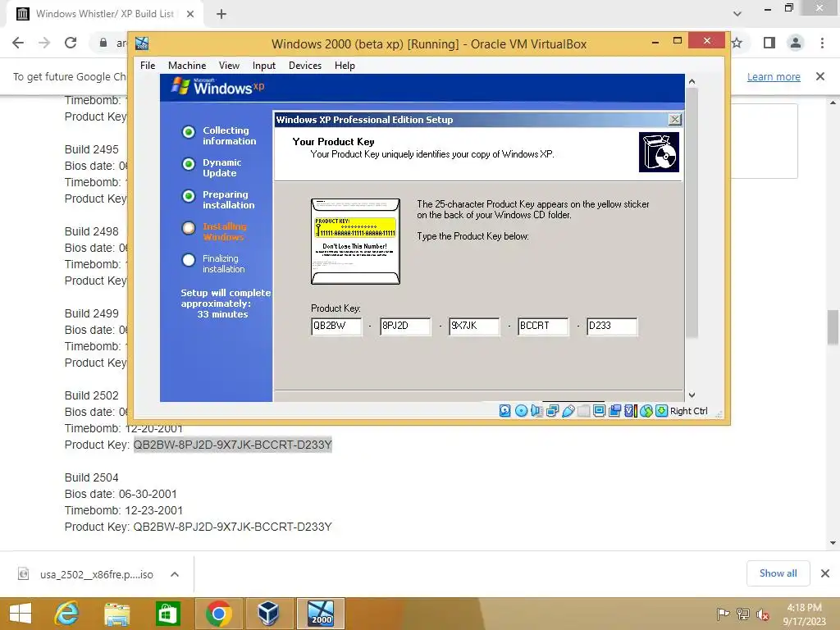The height and width of the screenshot is (630, 840).
Task: Open File Explorer from taskbar
Action: coord(117,614)
